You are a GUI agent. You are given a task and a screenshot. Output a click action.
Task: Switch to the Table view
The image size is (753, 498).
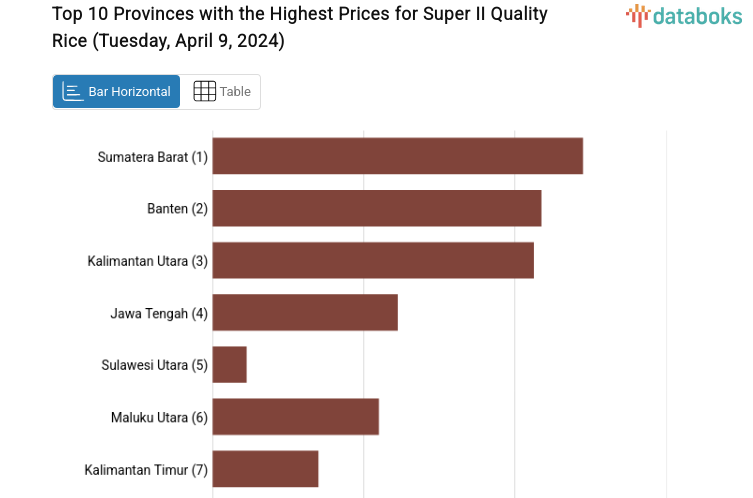[x=221, y=91]
